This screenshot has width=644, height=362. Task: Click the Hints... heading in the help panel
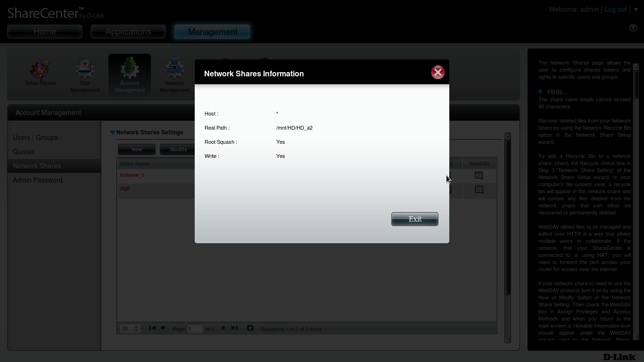click(x=557, y=92)
